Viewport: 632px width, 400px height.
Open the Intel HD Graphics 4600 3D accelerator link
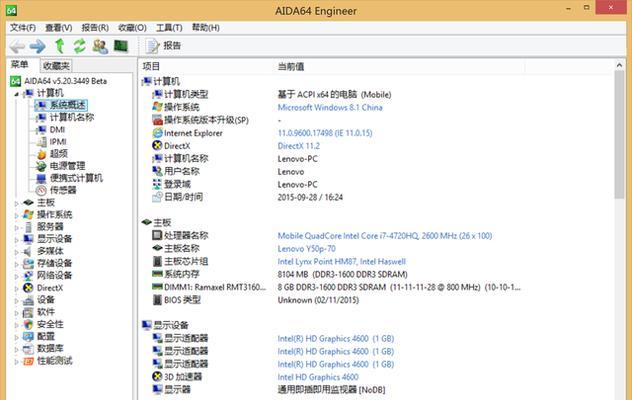pyautogui.click(x=318, y=377)
